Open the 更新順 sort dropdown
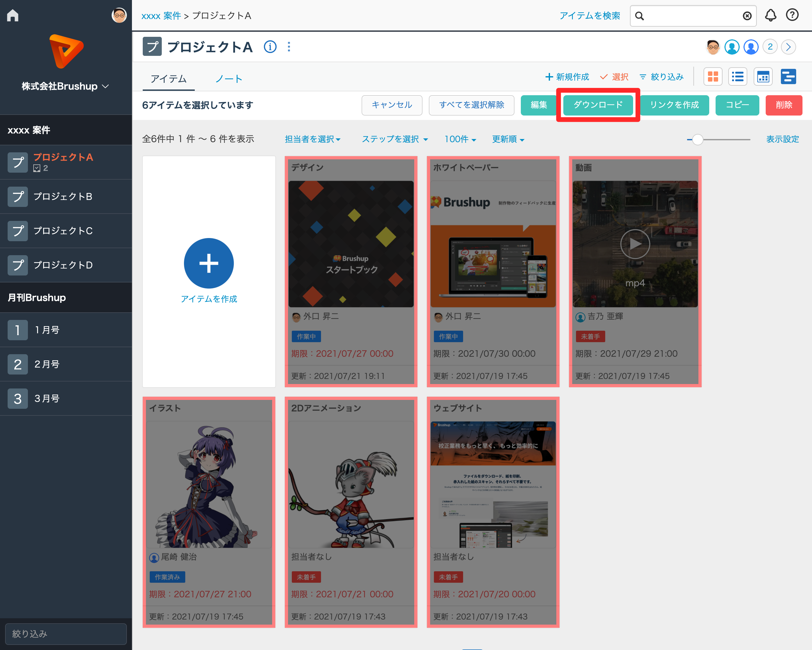The image size is (812, 650). [x=508, y=139]
